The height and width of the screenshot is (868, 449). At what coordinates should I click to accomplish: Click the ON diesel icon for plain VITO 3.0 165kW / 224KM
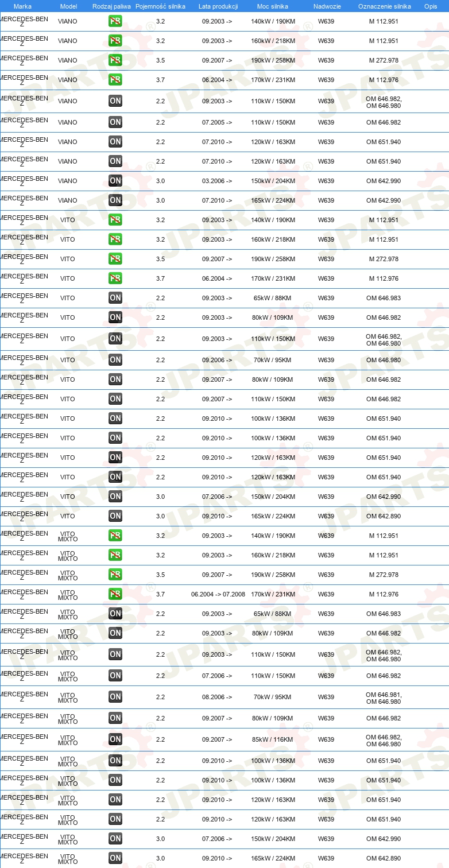(115, 516)
